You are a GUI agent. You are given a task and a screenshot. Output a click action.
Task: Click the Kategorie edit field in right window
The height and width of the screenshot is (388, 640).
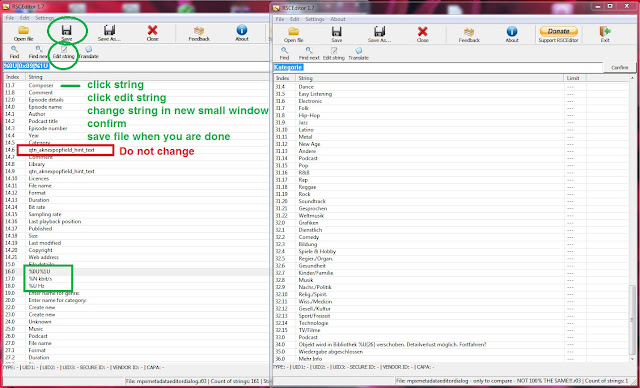pyautogui.click(x=438, y=67)
